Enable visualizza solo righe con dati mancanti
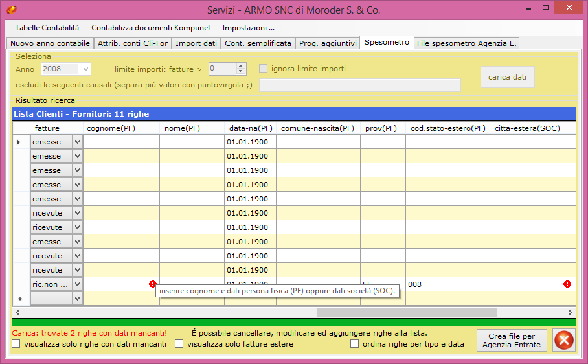588x364 pixels. pyautogui.click(x=16, y=344)
